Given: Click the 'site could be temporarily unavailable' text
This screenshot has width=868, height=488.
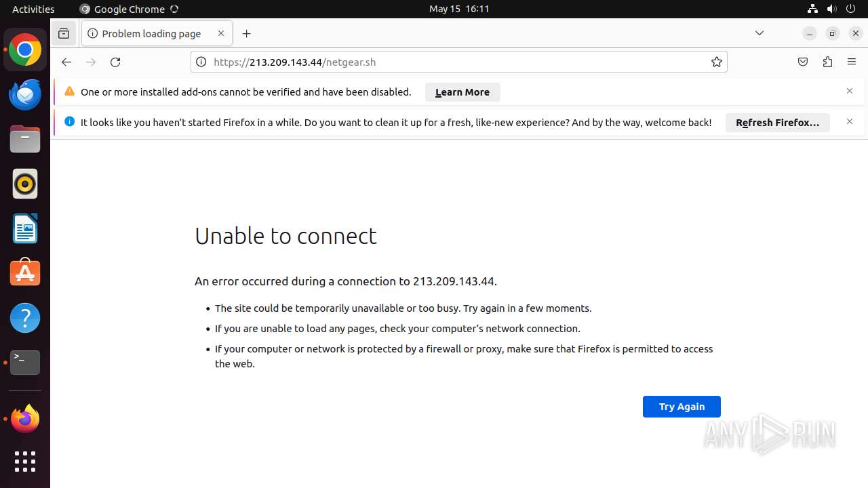Looking at the screenshot, I should tap(403, 308).
